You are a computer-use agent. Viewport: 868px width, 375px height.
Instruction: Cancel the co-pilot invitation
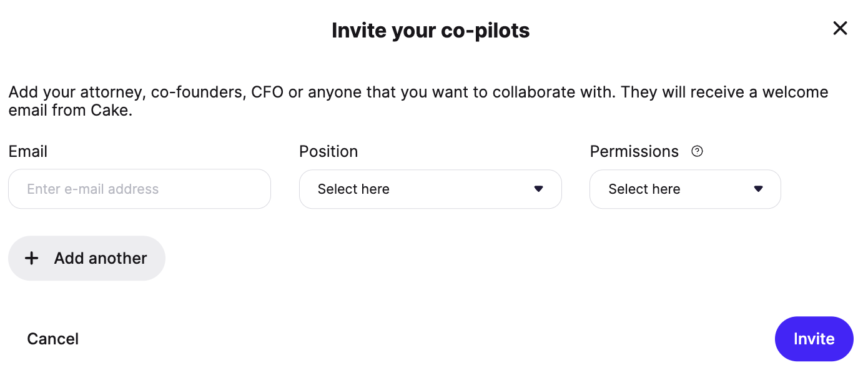pyautogui.click(x=53, y=339)
